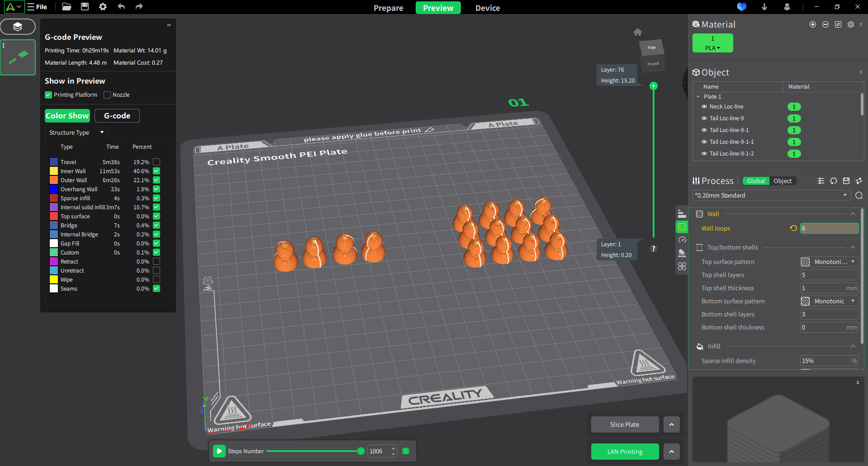Open Structure Type dropdown
This screenshot has height=466, width=868.
76,132
